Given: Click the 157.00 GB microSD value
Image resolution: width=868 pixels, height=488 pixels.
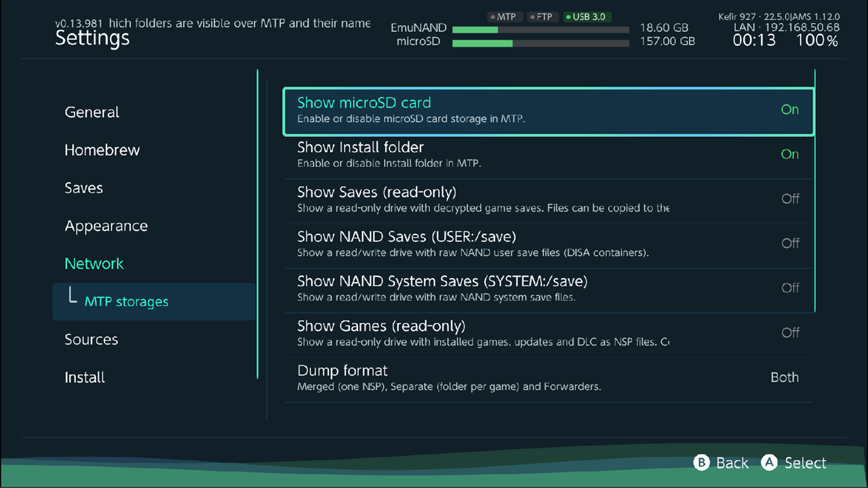Looking at the screenshot, I should click(x=667, y=41).
